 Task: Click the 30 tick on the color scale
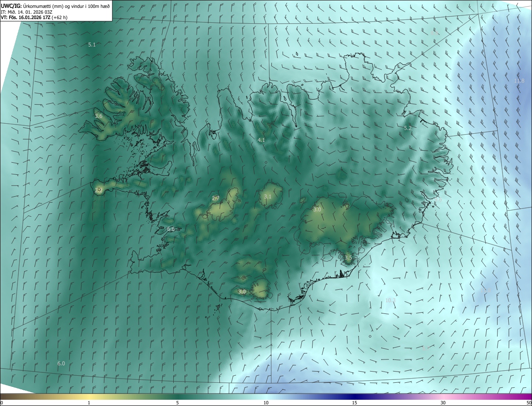tap(443, 403)
